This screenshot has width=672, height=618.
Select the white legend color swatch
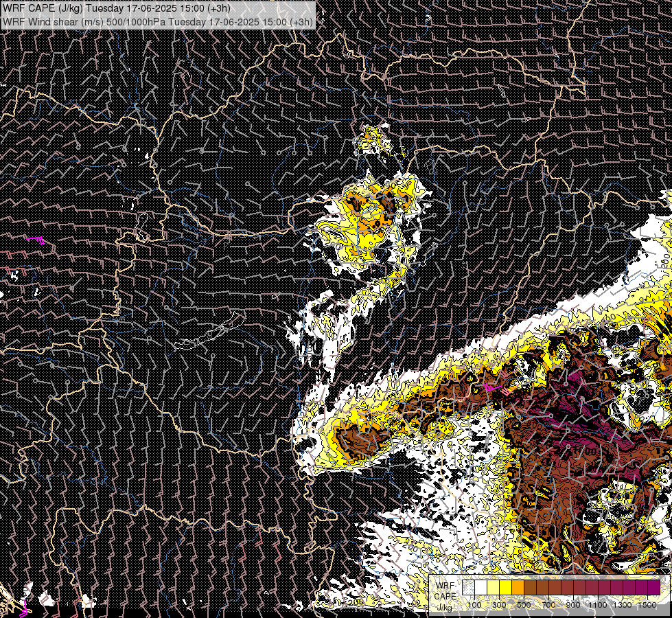click(481, 587)
